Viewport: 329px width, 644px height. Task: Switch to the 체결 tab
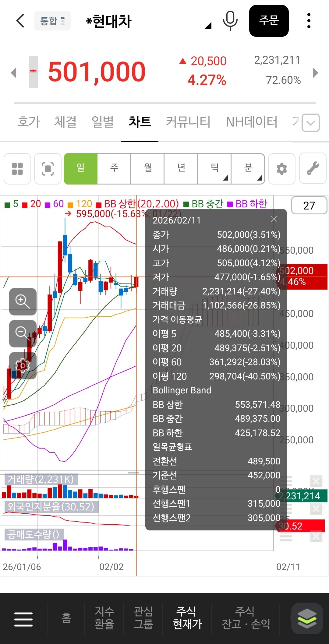tap(65, 122)
